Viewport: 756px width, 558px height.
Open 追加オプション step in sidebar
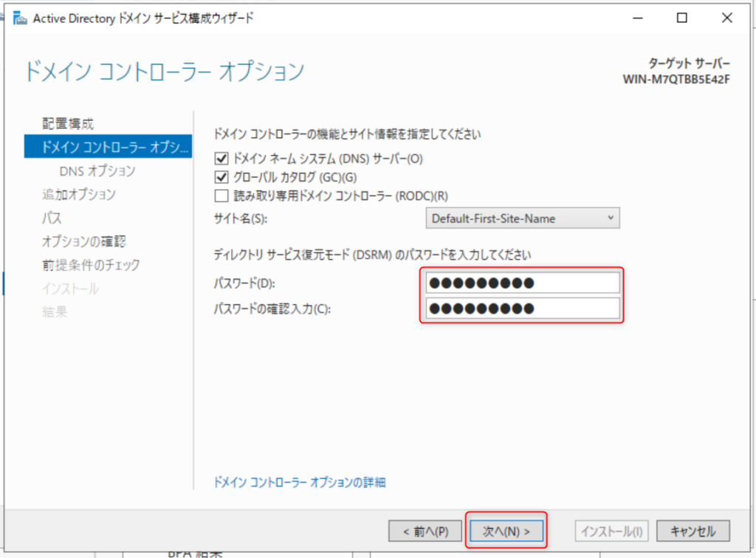78,194
